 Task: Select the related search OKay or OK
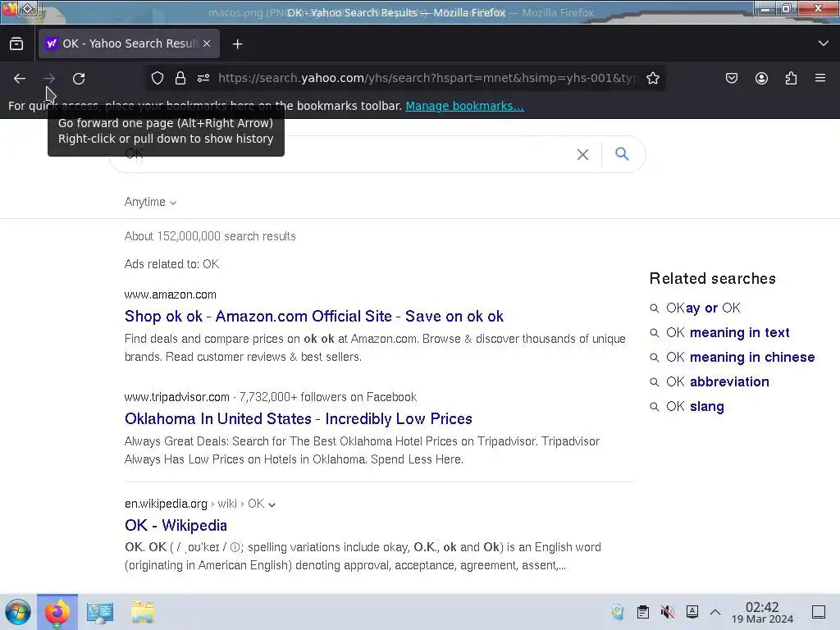click(x=703, y=308)
